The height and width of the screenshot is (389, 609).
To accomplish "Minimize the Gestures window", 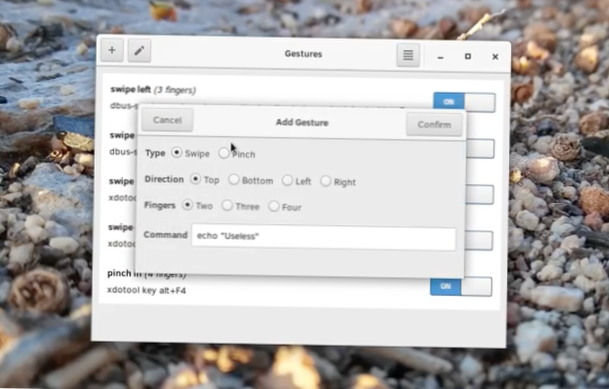I will [x=440, y=57].
